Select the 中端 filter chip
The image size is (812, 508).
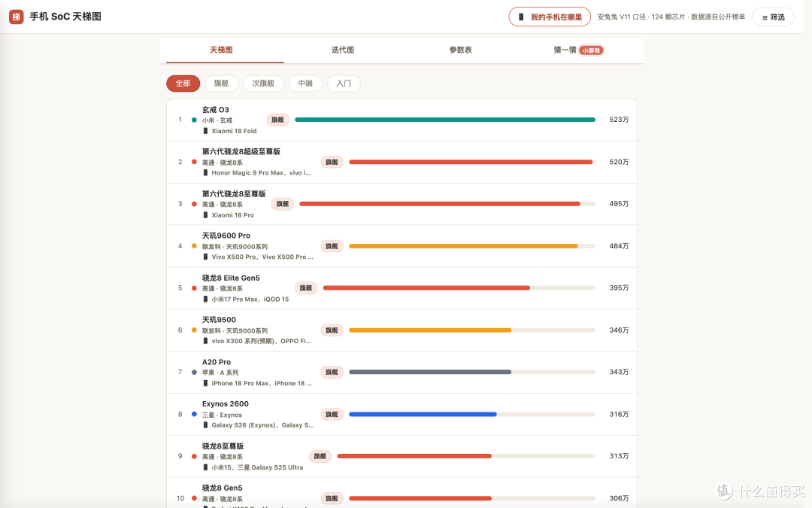pyautogui.click(x=305, y=84)
